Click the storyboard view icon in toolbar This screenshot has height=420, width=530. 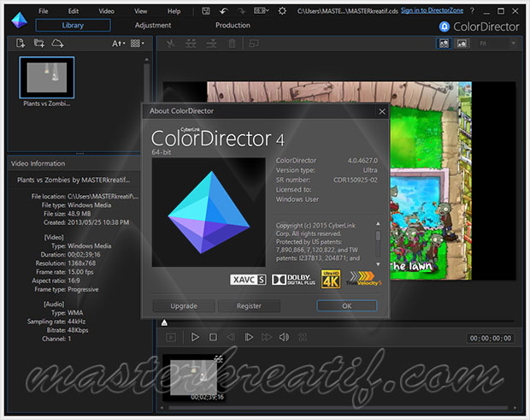coord(254,44)
